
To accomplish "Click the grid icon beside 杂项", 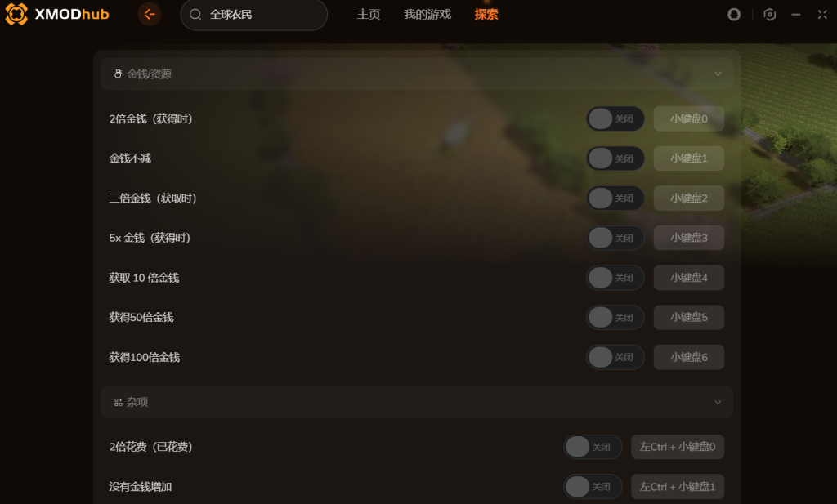I will [118, 402].
